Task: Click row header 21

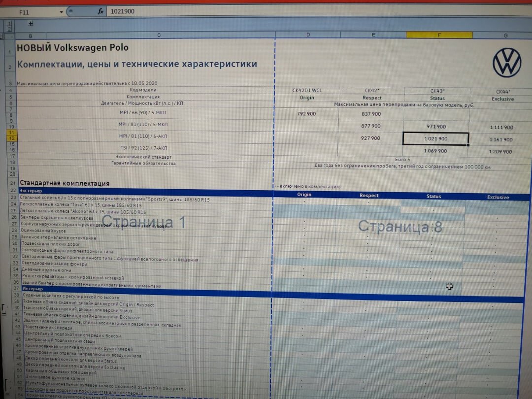Action: coord(12,183)
